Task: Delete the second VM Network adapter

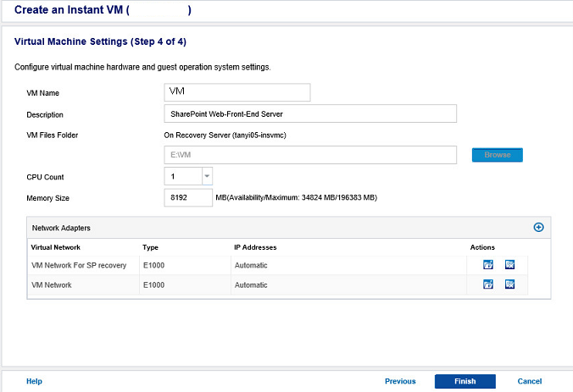Action: point(510,284)
